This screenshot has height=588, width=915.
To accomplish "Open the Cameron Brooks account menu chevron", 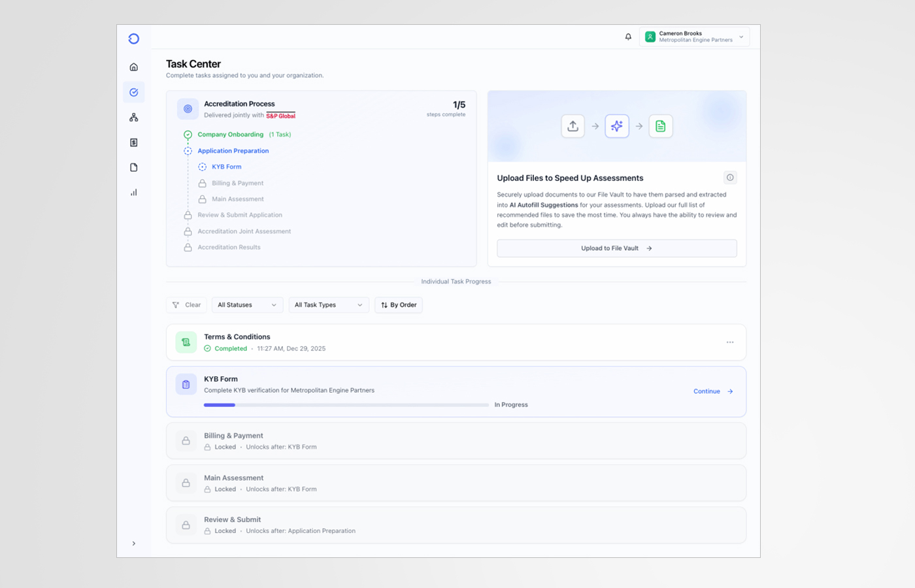I will tap(740, 37).
